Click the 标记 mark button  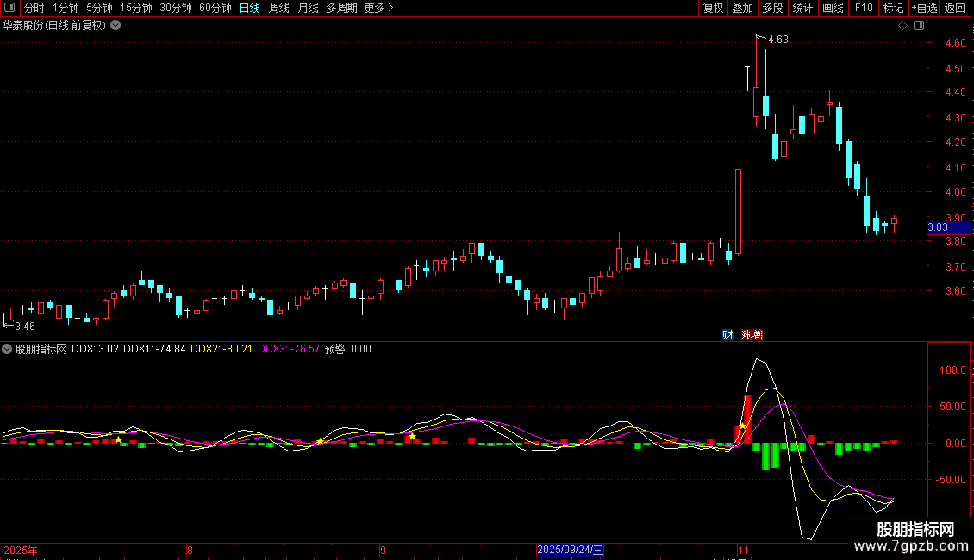[x=893, y=8]
